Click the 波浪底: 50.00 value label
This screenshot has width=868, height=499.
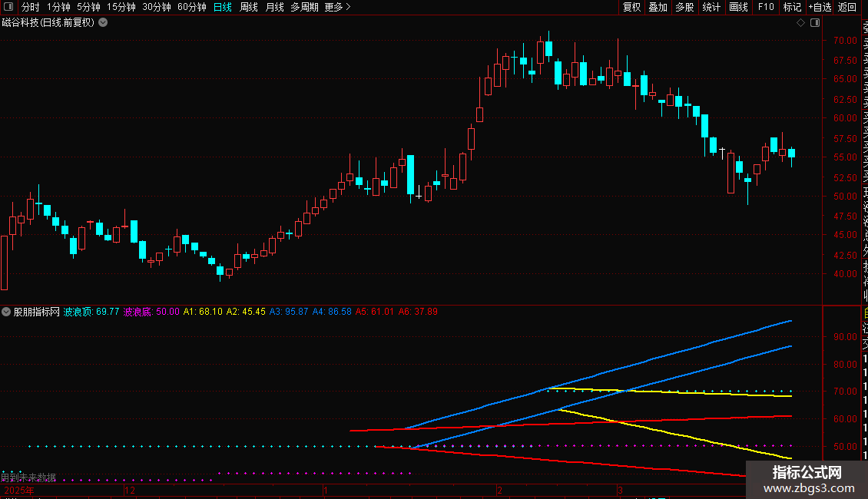(x=151, y=312)
